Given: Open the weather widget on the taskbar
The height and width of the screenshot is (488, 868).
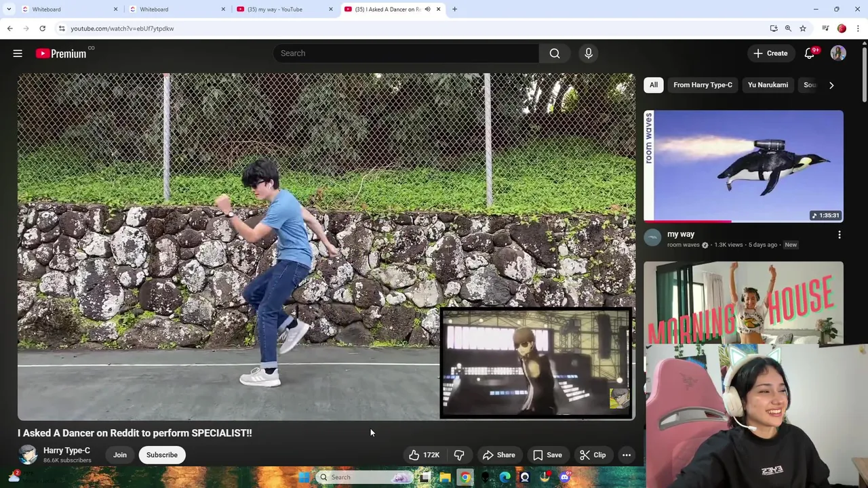Looking at the screenshot, I should coord(14,477).
